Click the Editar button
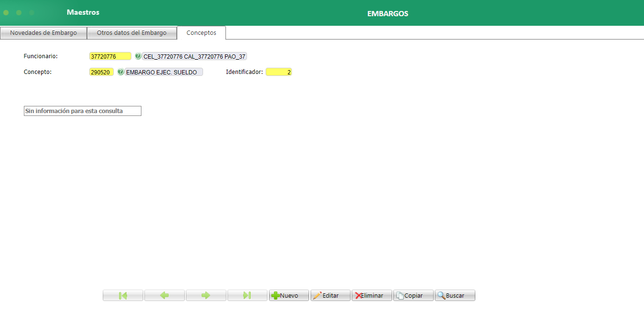644x312 pixels. pyautogui.click(x=331, y=295)
